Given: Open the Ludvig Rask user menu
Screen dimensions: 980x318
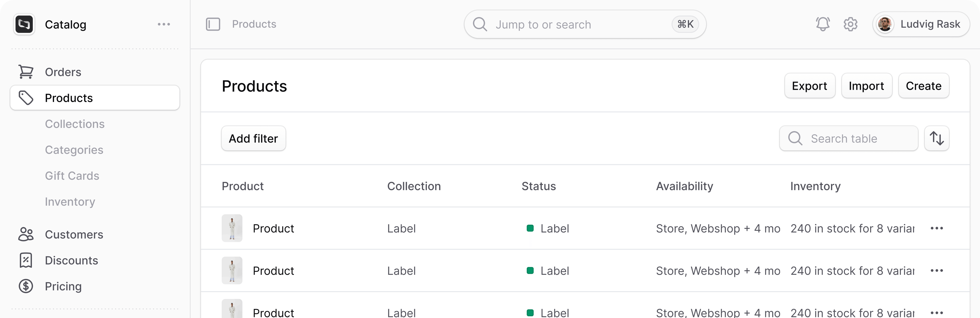Looking at the screenshot, I should click(x=921, y=24).
